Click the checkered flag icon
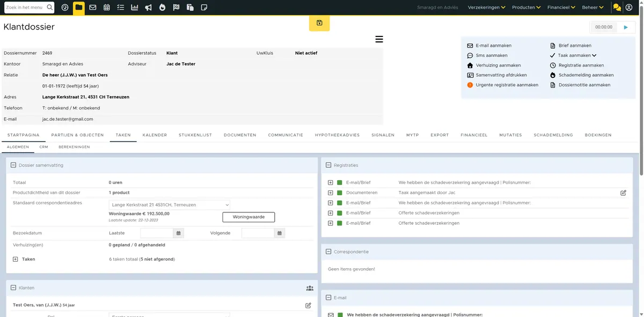 click(177, 8)
